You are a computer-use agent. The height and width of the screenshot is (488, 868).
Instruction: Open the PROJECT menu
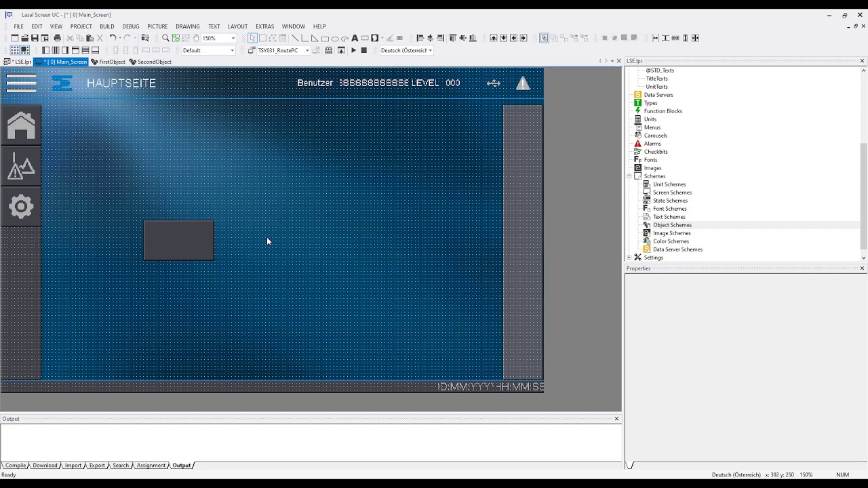tap(81, 26)
